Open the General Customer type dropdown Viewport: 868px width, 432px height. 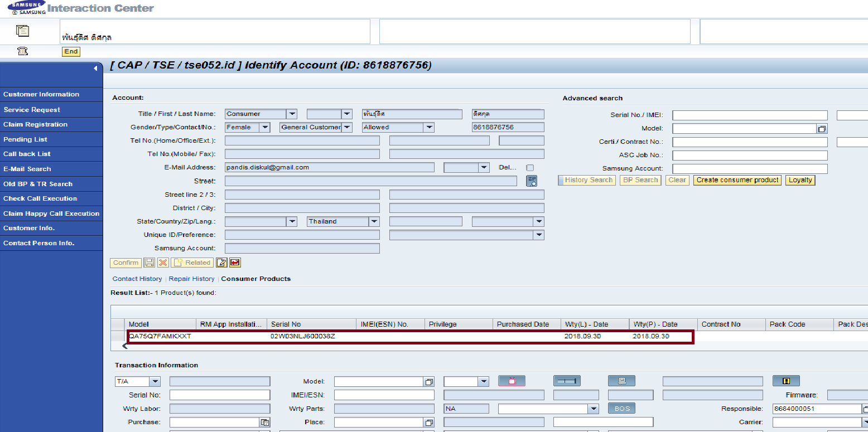[x=347, y=127]
